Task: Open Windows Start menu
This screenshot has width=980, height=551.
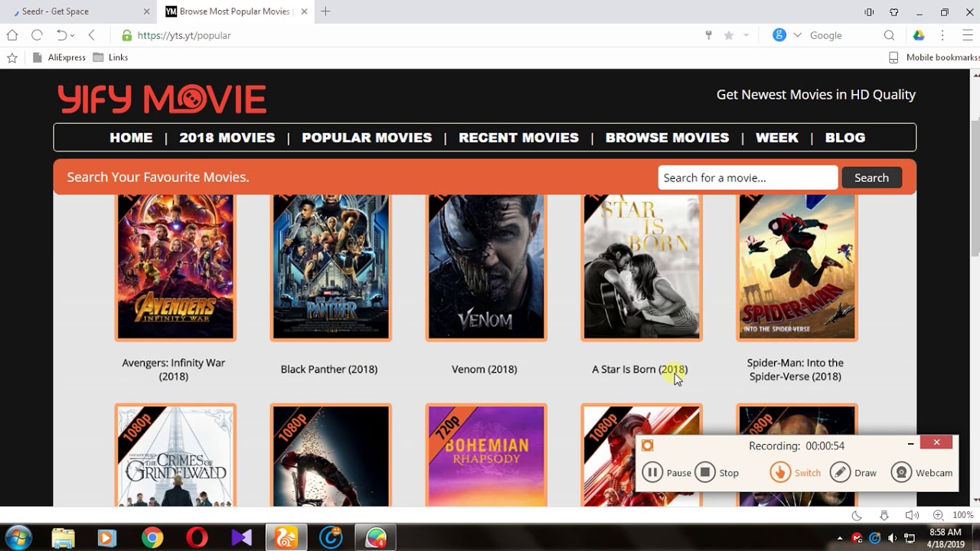Action: [x=18, y=538]
